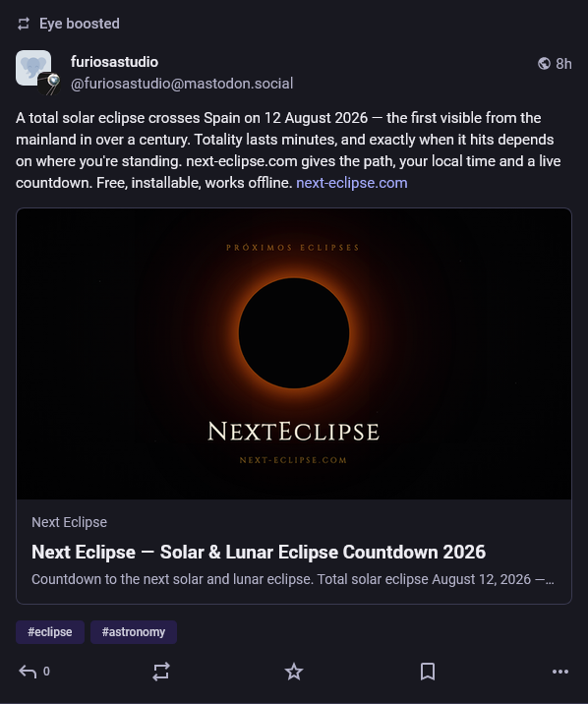Screen dimensions: 588x704
Task: Open the furiosastudio display name
Action: click(x=114, y=62)
